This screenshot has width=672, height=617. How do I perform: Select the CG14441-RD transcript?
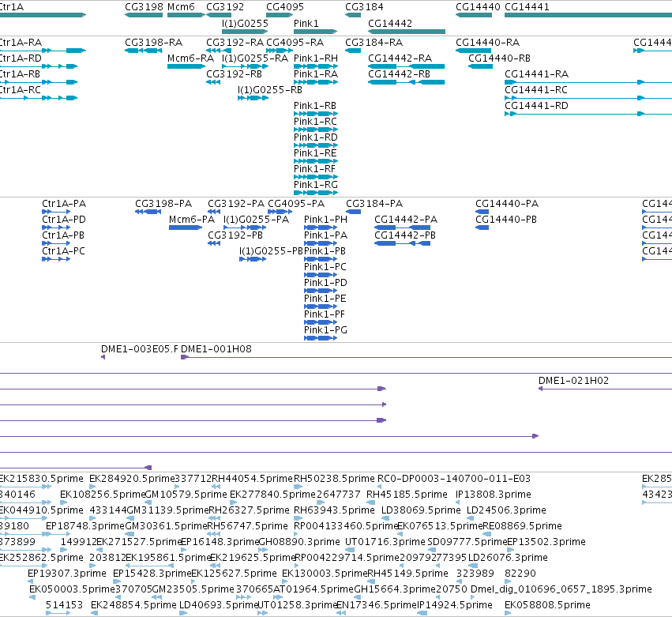pyautogui.click(x=588, y=114)
